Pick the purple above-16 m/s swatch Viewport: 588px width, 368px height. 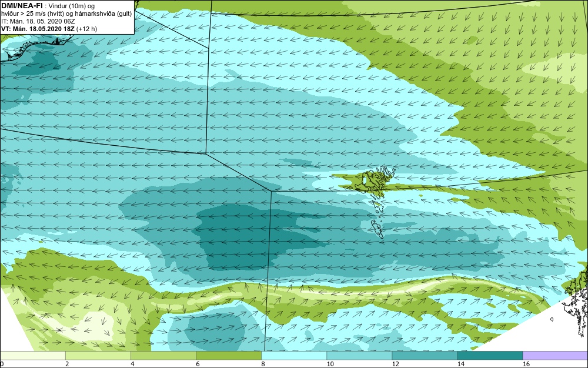pos(555,355)
